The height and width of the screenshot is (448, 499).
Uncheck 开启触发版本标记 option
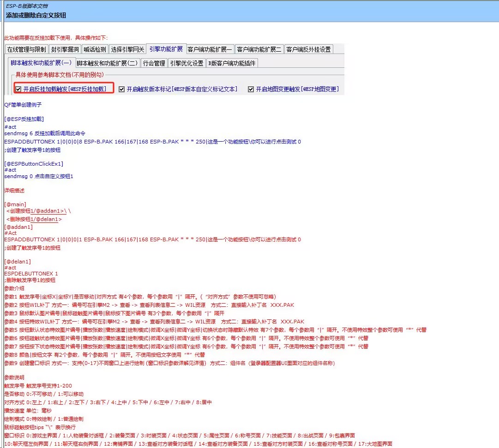(122, 89)
